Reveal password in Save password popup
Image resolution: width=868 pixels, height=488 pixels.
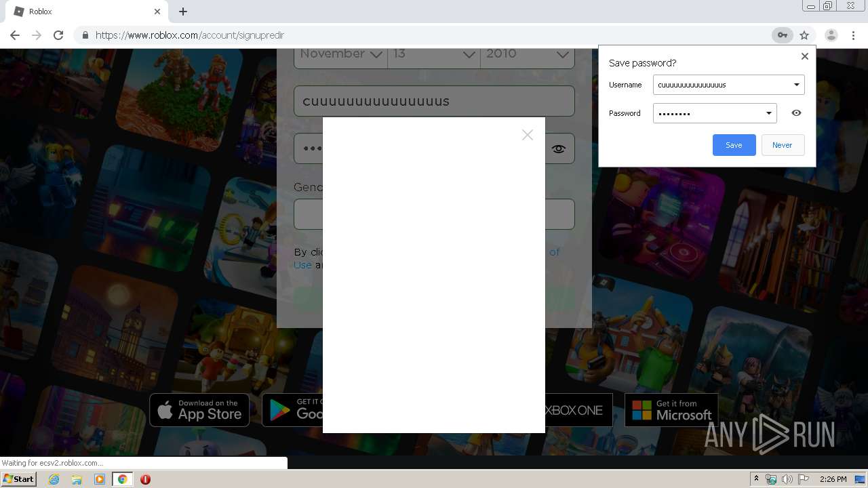pyautogui.click(x=796, y=113)
